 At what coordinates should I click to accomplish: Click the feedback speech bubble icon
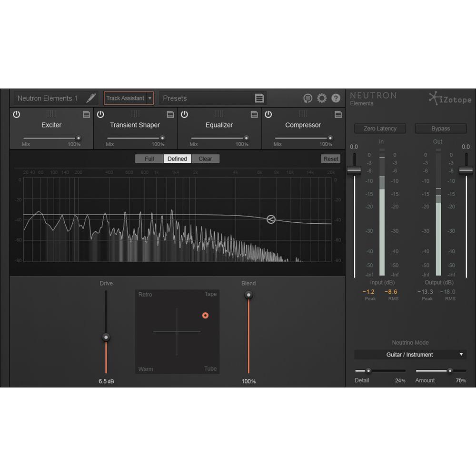[x=308, y=98]
